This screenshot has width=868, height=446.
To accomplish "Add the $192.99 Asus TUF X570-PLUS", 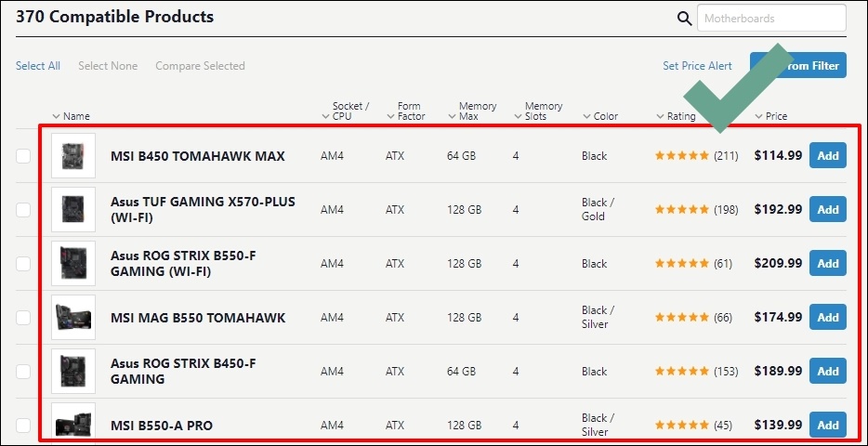I will pyautogui.click(x=828, y=209).
